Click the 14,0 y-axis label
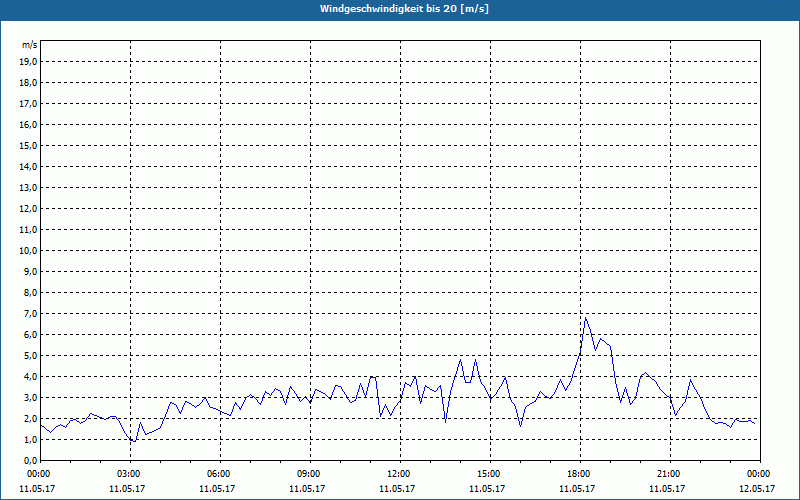This screenshot has height=500, width=800. [28, 166]
